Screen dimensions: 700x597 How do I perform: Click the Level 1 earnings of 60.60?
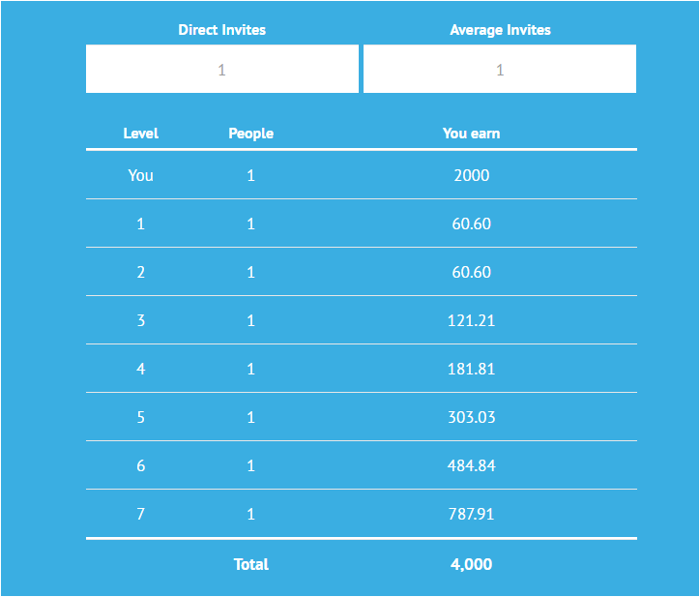471,224
